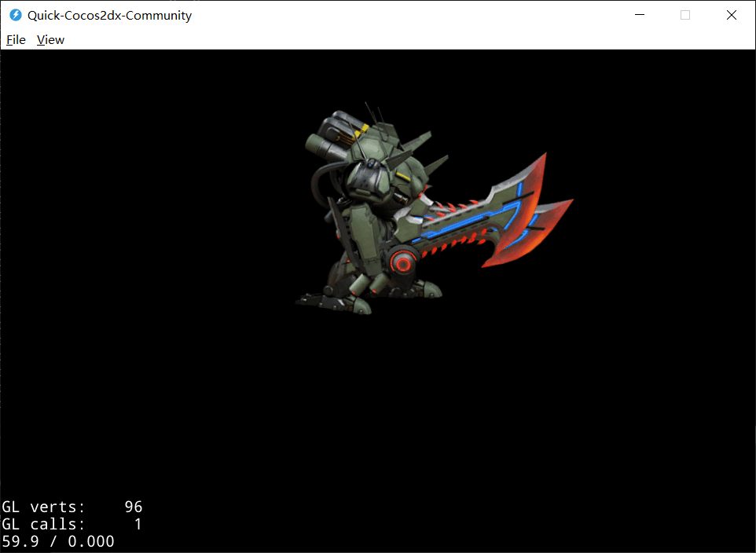Maximize the Quick-Cocos2dx-Community window
The image size is (756, 553).
pyautogui.click(x=685, y=15)
